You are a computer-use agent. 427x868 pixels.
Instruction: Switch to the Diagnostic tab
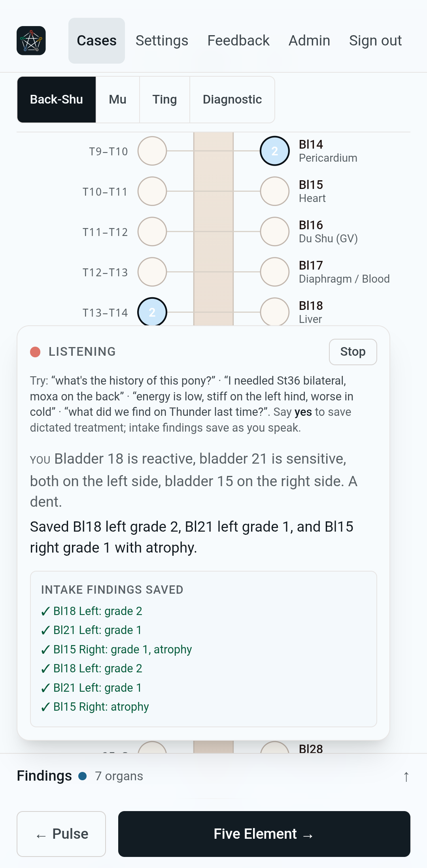coord(232,100)
